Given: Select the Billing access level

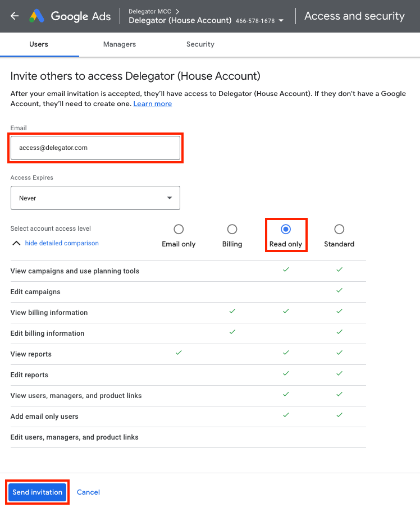Looking at the screenshot, I should pyautogui.click(x=232, y=229).
